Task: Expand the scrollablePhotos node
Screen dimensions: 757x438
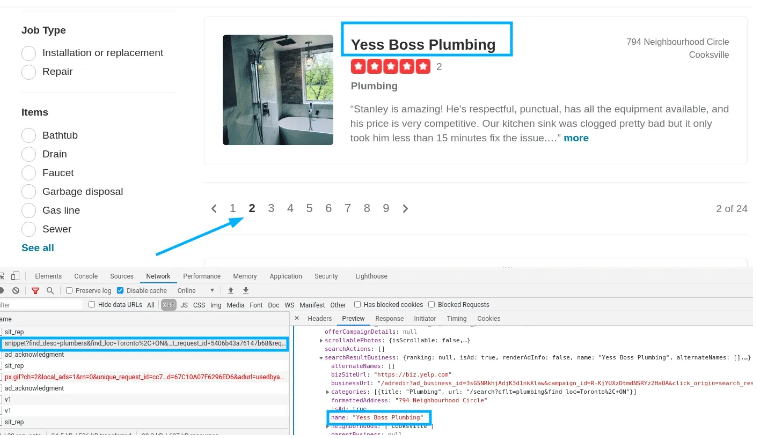Action: (322, 340)
